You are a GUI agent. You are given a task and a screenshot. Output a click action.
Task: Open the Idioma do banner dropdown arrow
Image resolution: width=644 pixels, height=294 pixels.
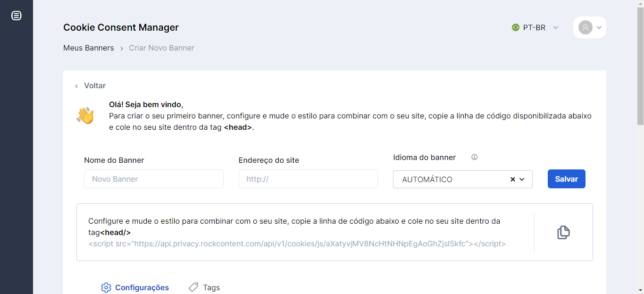click(522, 179)
